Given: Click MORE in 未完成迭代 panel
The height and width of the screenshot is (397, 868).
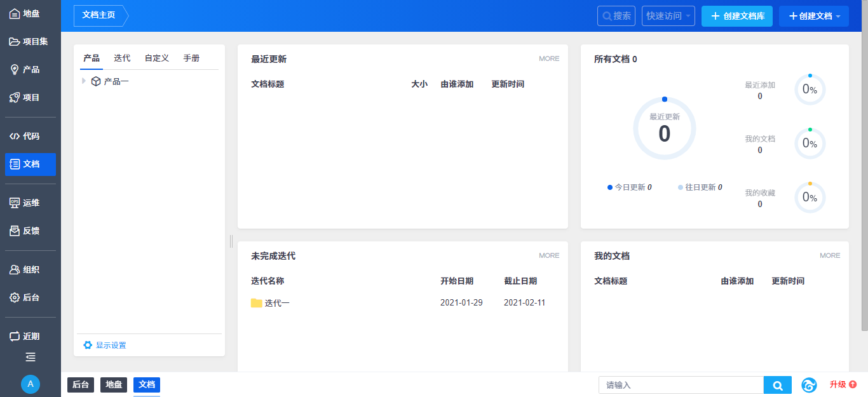Looking at the screenshot, I should click(549, 255).
